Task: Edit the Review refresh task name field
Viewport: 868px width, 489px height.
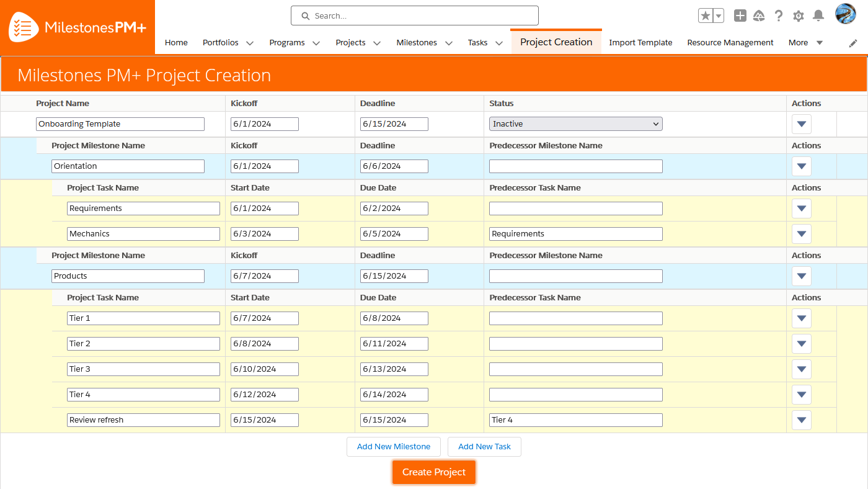Action: pyautogui.click(x=143, y=420)
